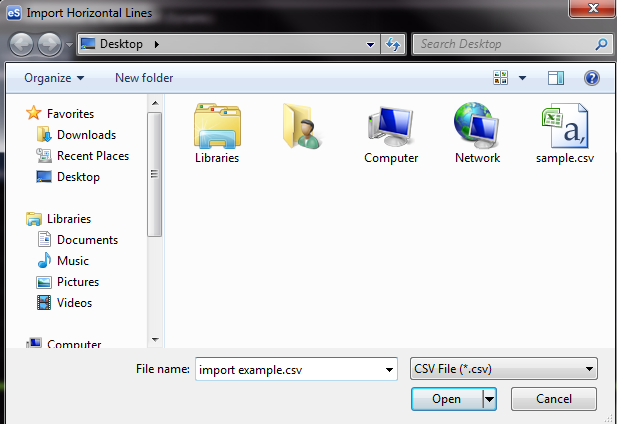617x424 pixels.
Task: Click the eS application icon in the title bar
Action: [13, 13]
